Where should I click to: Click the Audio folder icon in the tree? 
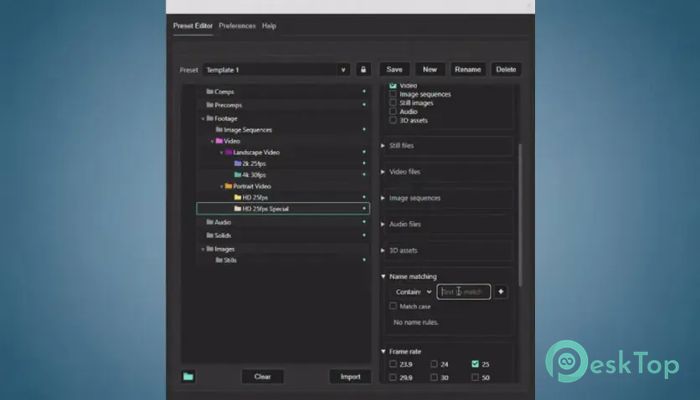(x=210, y=222)
